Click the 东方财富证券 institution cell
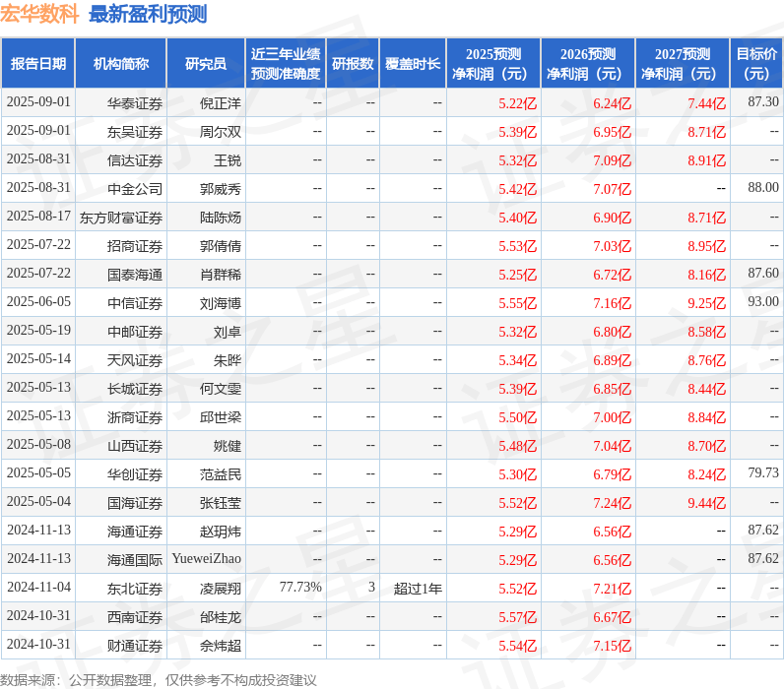This screenshot has width=784, height=689. pyautogui.click(x=121, y=218)
